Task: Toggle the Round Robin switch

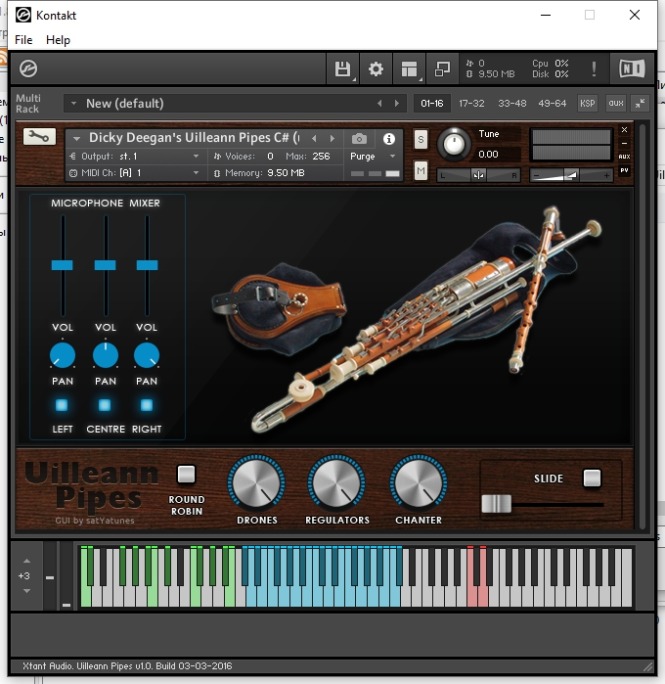Action: click(186, 475)
